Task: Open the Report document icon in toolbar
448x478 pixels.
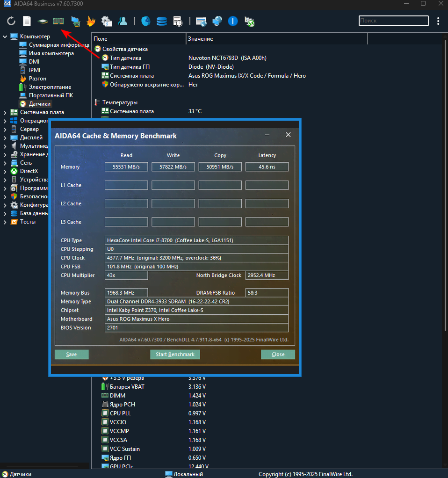Action: click(x=27, y=21)
